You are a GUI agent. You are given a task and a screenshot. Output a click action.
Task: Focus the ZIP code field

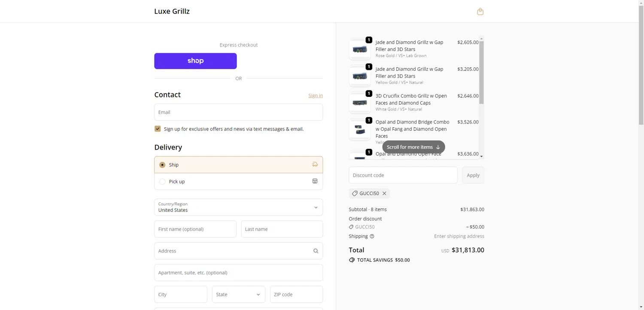296,295
